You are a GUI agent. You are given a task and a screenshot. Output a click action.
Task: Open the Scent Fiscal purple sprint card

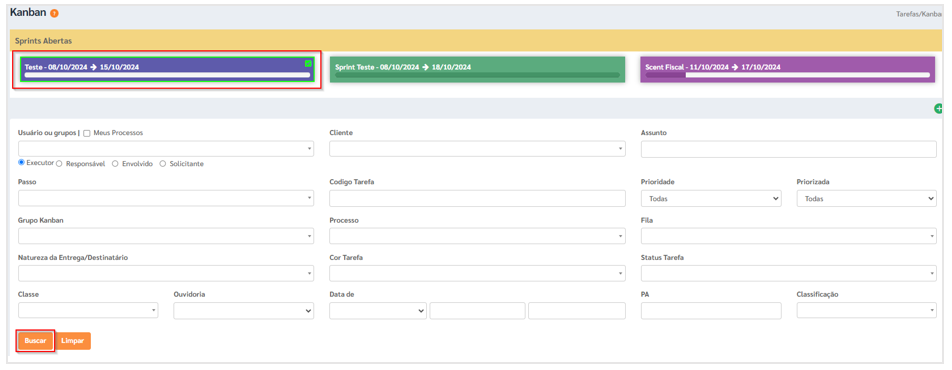click(x=788, y=70)
